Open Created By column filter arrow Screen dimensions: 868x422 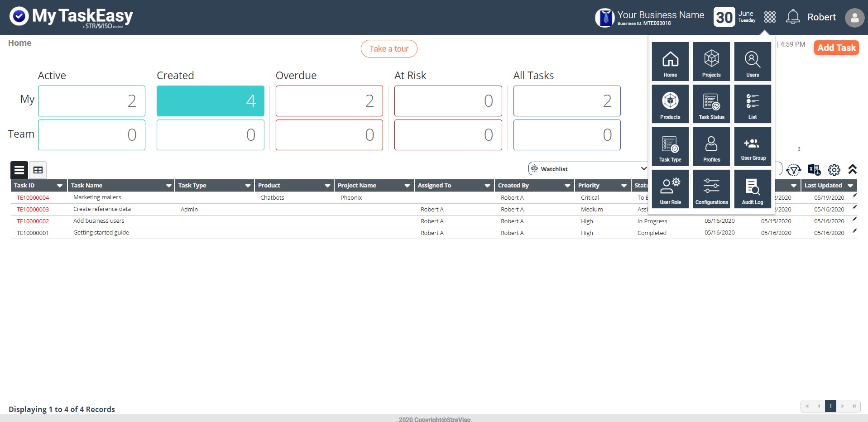point(567,186)
